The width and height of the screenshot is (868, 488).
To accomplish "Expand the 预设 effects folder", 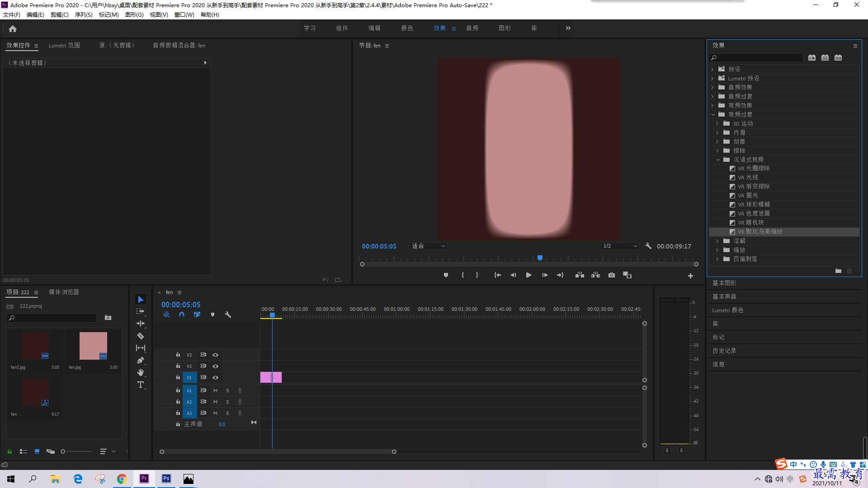I will 712,69.
